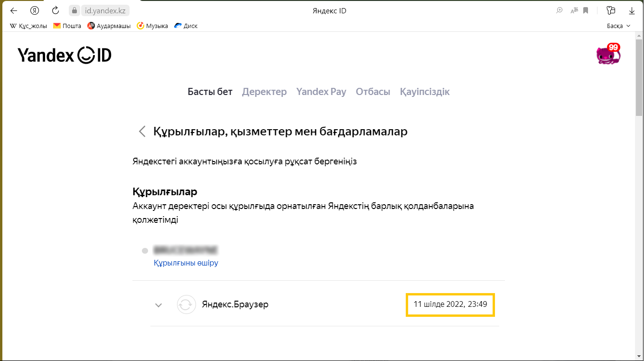Switch to the Деректер tab
This screenshot has height=361, width=644.
[264, 92]
